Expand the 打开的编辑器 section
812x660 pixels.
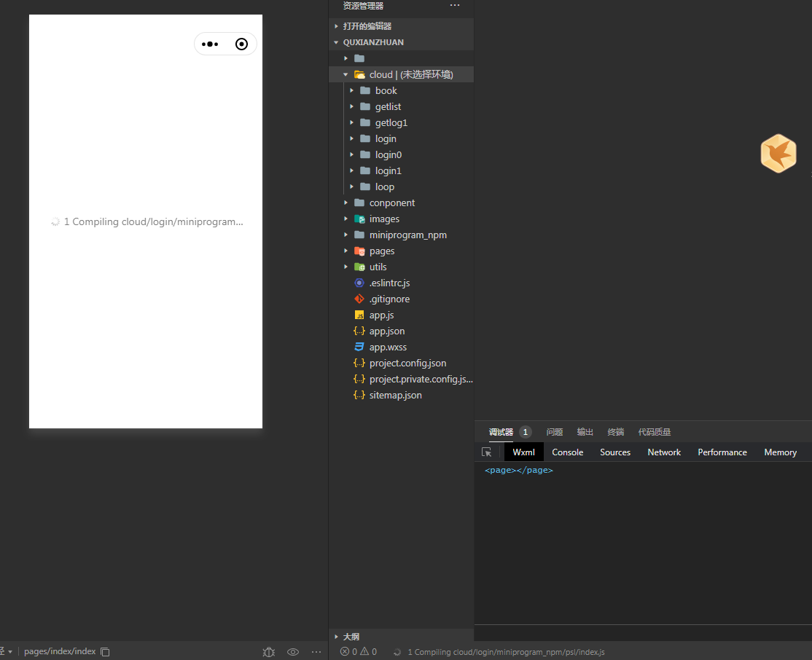[x=336, y=26]
